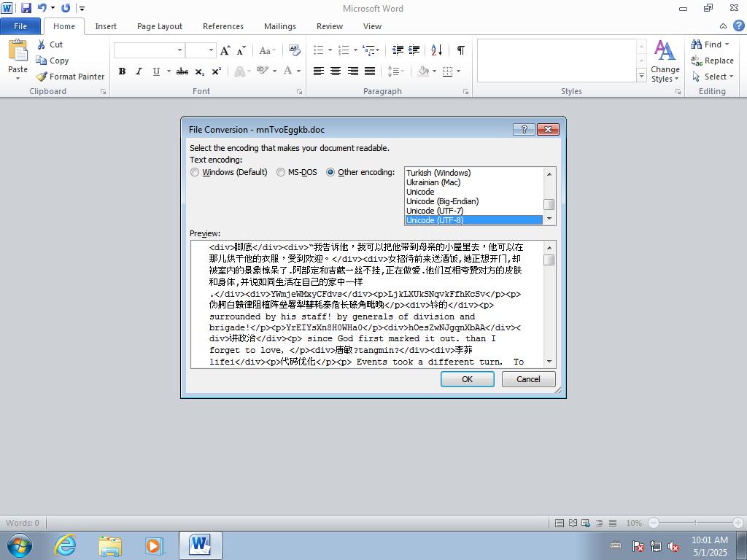Click the text Highlight Color icon
The image size is (747, 560).
tap(262, 71)
